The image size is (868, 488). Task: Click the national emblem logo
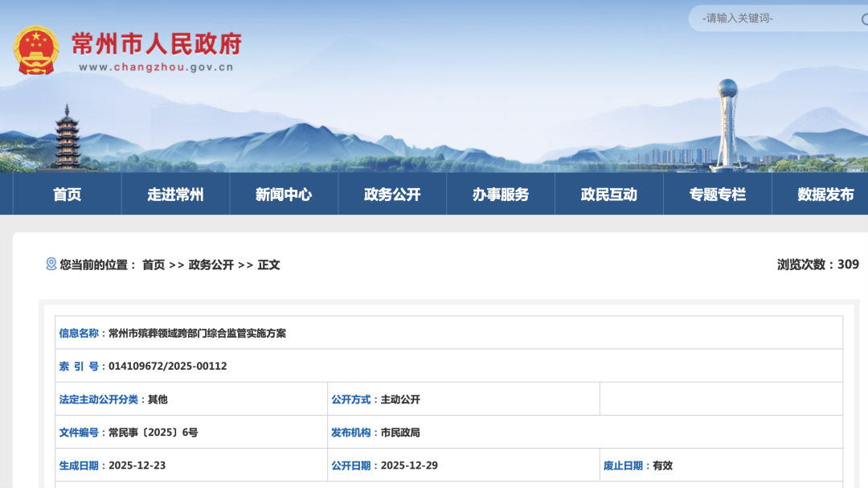(36, 50)
